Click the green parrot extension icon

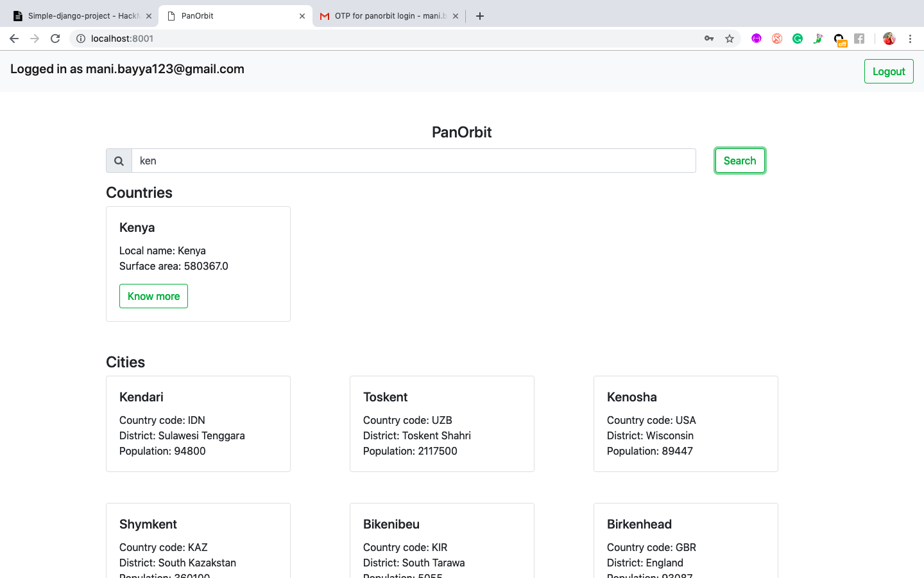818,39
